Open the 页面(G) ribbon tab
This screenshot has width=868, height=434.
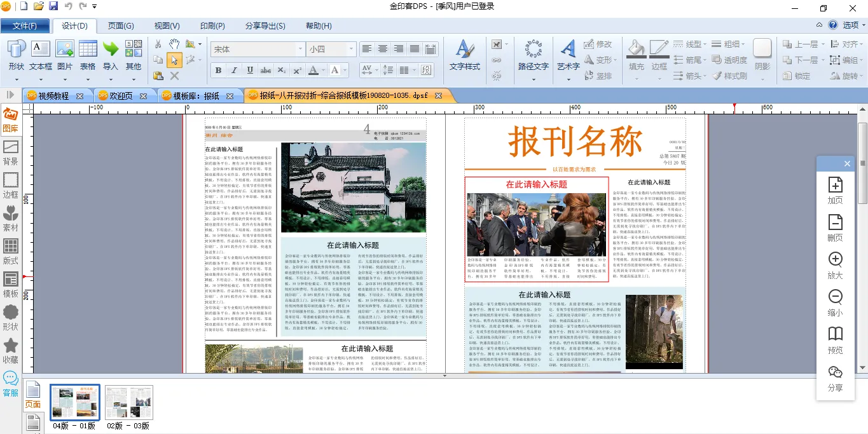pos(121,26)
